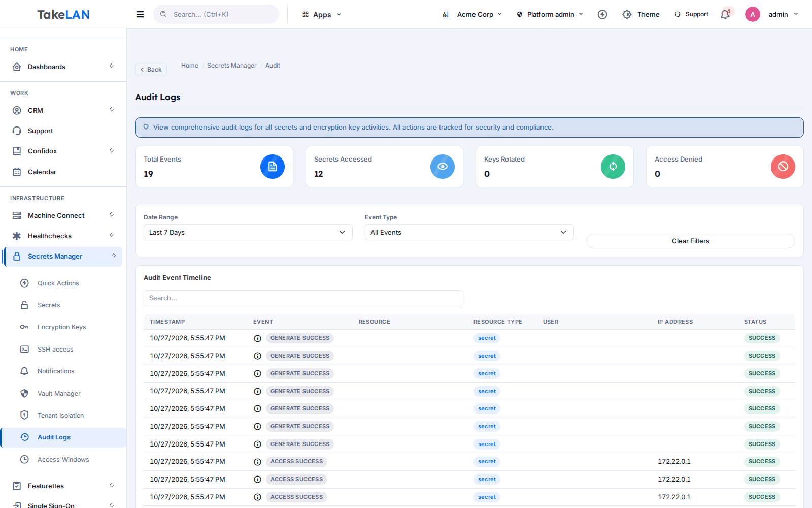Collapse the Secrets Manager section chevron
This screenshot has height=508, width=812.
coord(114,256)
